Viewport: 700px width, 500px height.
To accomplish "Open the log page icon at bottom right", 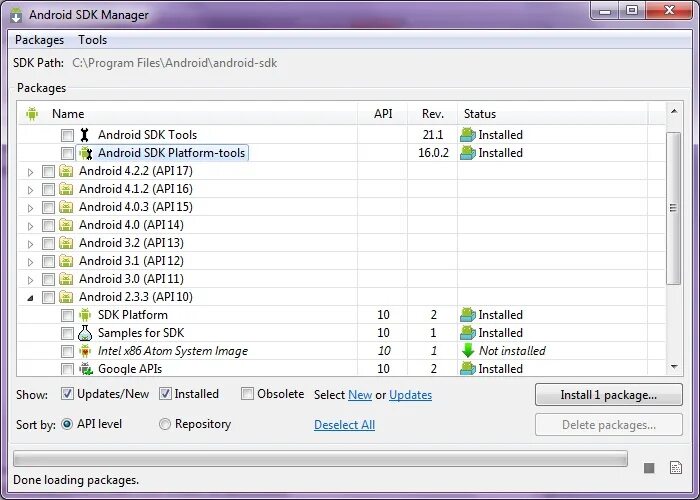I will (676, 467).
